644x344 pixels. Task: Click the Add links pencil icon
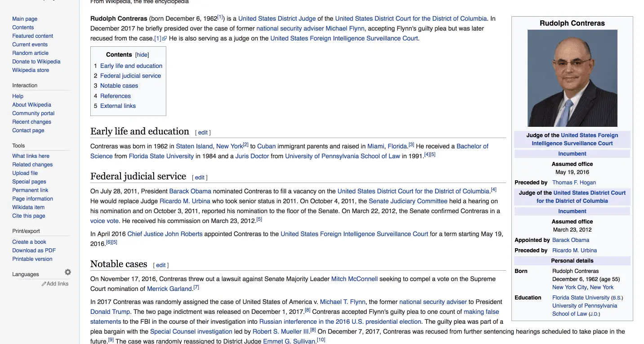click(x=44, y=284)
